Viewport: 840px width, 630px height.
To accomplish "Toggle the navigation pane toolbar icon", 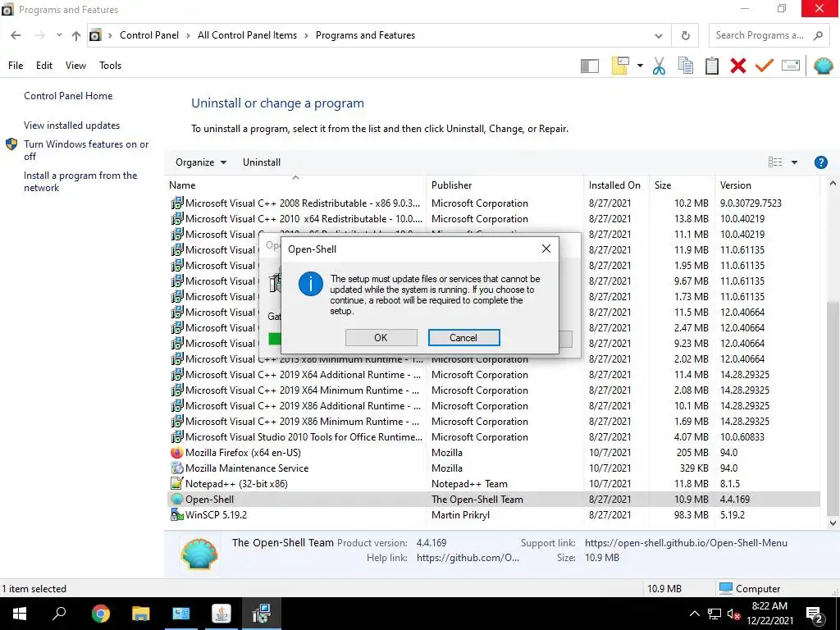I will (589, 66).
